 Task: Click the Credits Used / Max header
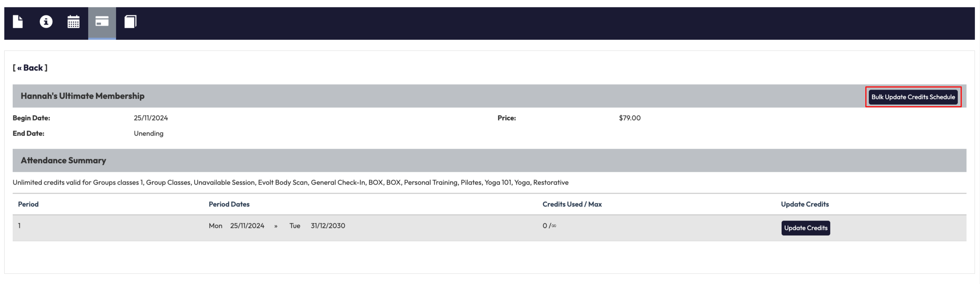(x=572, y=204)
